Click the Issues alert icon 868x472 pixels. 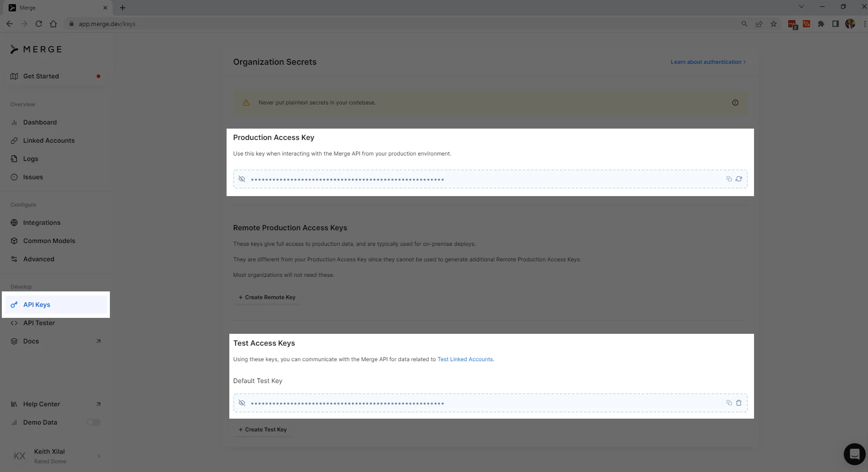(14, 177)
